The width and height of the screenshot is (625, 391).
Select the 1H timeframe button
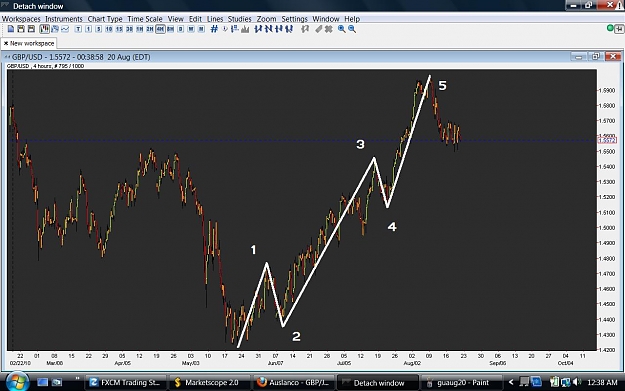click(x=140, y=29)
